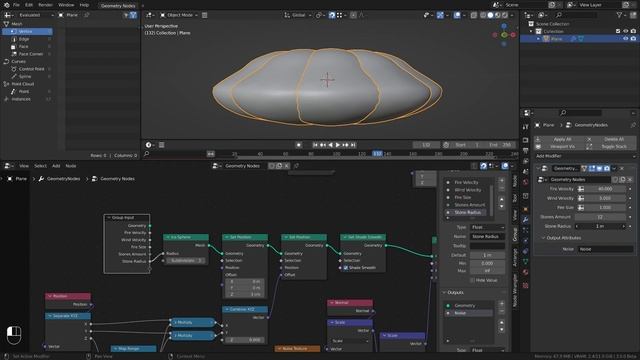Screen dimensions: 640x360
Task: Open the Add Modifier dropdown
Action: click(x=585, y=156)
